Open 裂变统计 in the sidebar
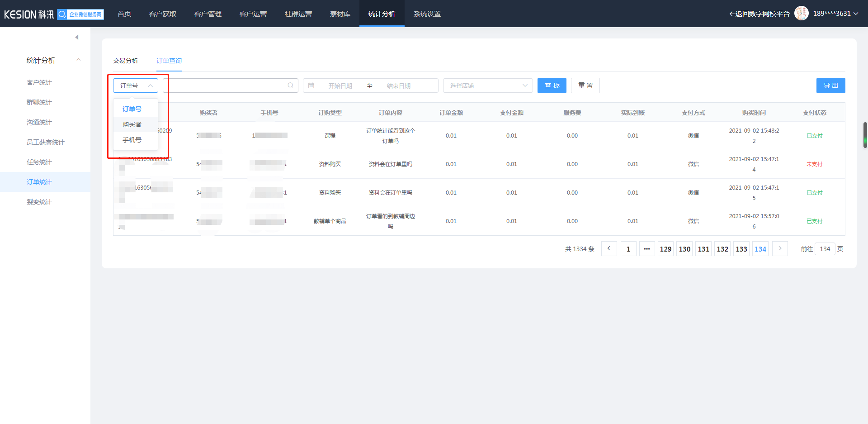 [x=39, y=202]
